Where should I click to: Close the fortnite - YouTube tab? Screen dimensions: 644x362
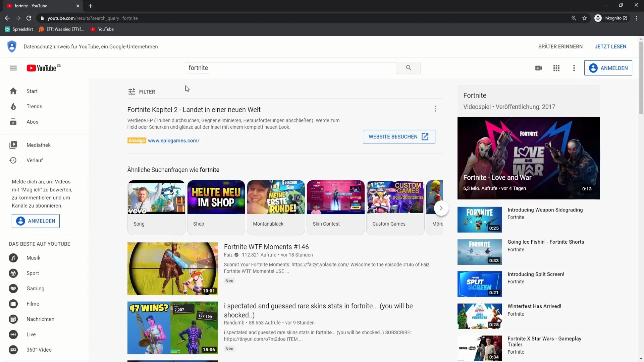pyautogui.click(x=78, y=6)
